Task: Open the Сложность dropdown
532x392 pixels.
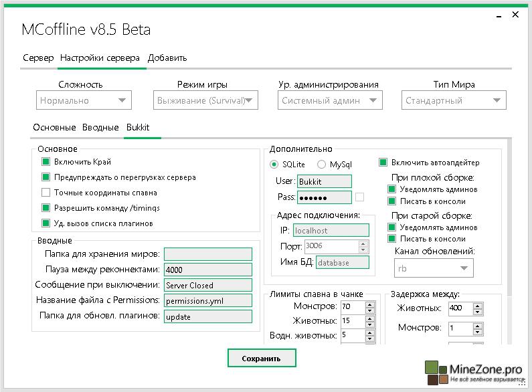Action: (84, 100)
